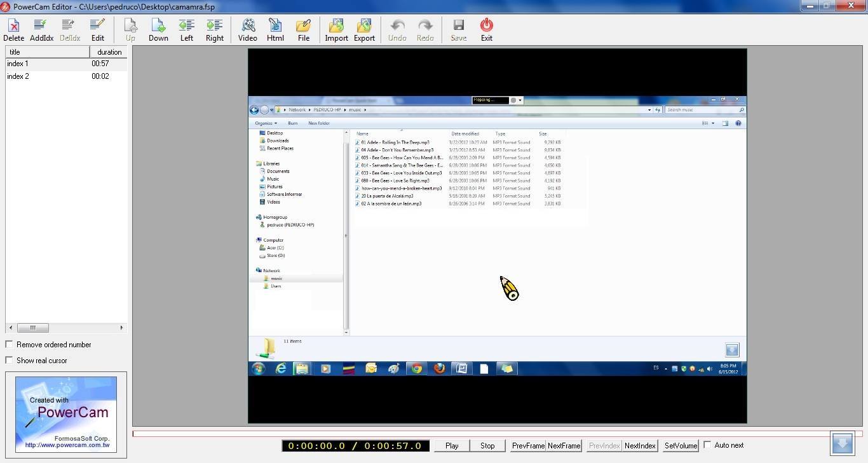Open the Html export tool
The width and height of the screenshot is (868, 463).
275,30
